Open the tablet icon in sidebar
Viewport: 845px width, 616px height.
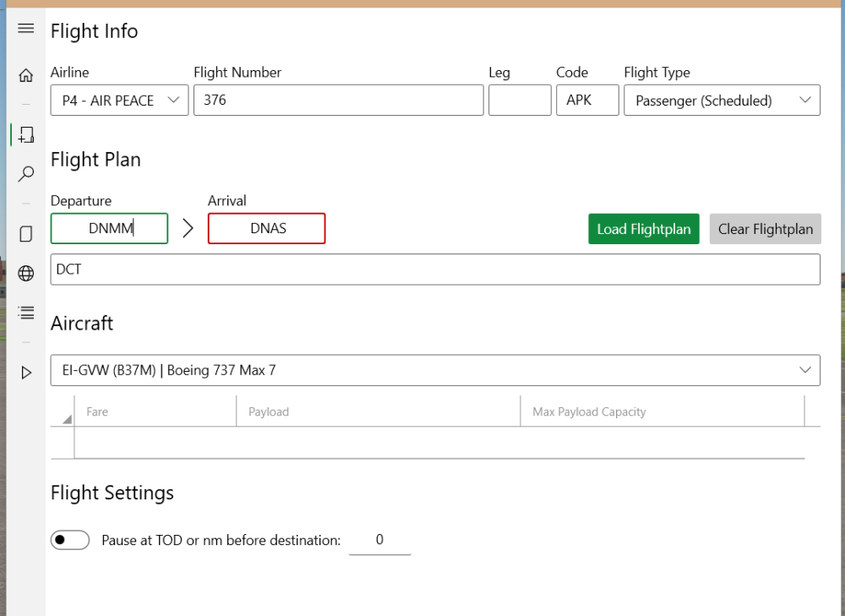click(x=25, y=234)
